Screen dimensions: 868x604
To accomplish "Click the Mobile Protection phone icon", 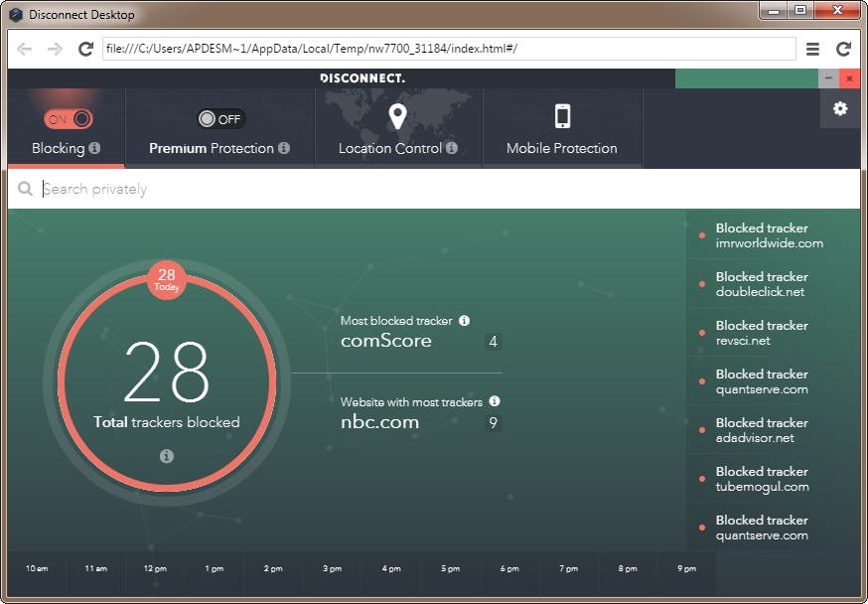I will coord(562,117).
